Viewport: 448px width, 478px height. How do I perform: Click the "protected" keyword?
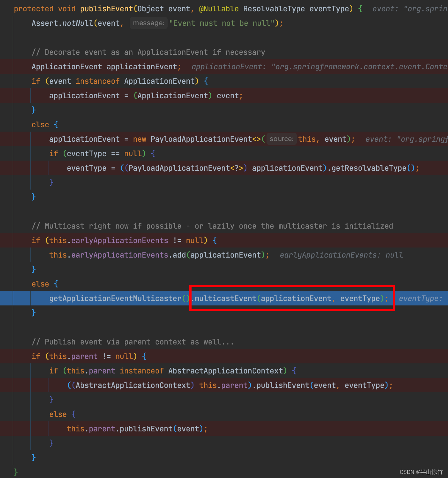coord(34,9)
